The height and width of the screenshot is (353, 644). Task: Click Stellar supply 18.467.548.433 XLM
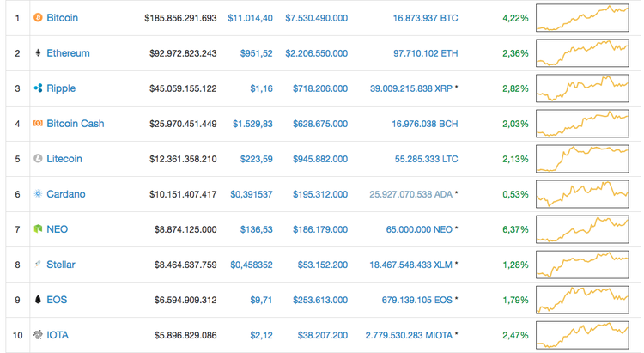410,265
